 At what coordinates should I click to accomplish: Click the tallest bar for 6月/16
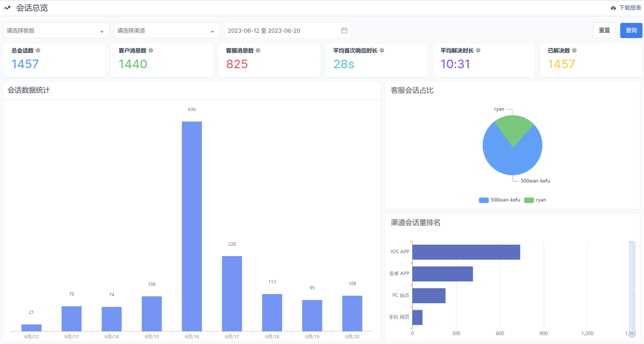coord(192,226)
